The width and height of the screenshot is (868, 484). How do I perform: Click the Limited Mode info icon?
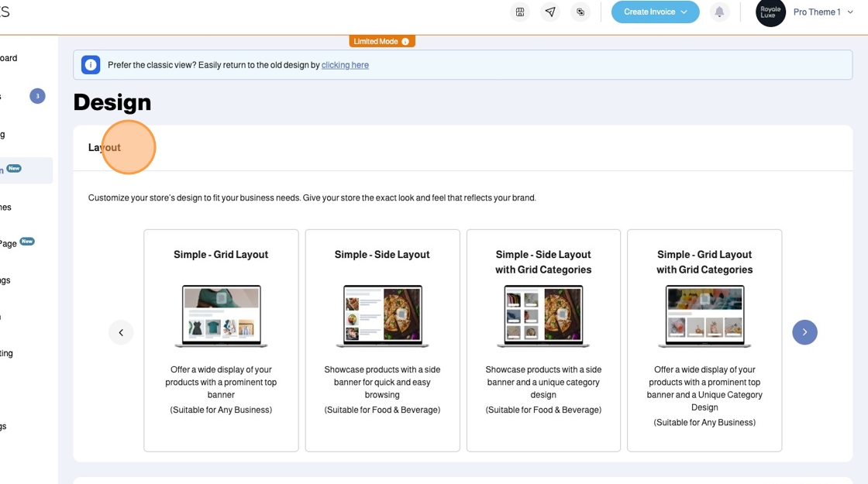[405, 42]
